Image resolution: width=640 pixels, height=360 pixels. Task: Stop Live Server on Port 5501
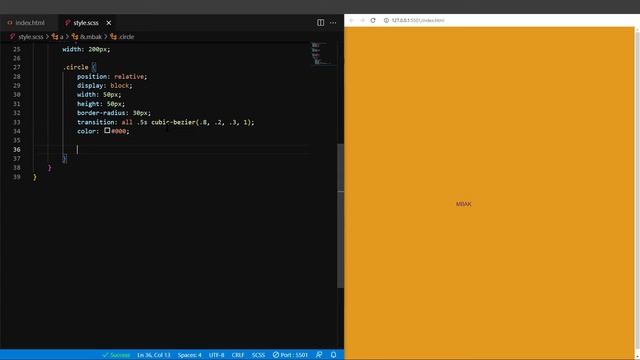tap(290, 355)
